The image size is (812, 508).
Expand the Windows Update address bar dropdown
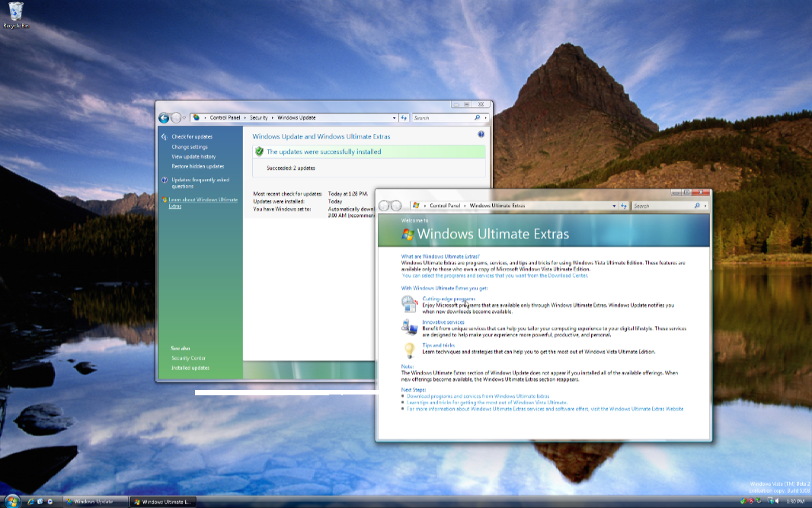[395, 118]
